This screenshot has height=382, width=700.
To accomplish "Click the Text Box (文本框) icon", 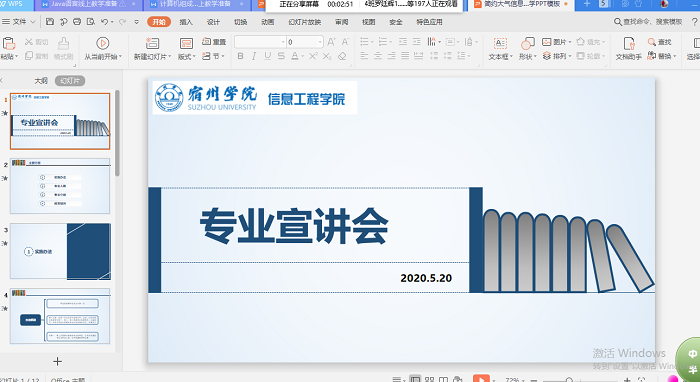I will [500, 43].
